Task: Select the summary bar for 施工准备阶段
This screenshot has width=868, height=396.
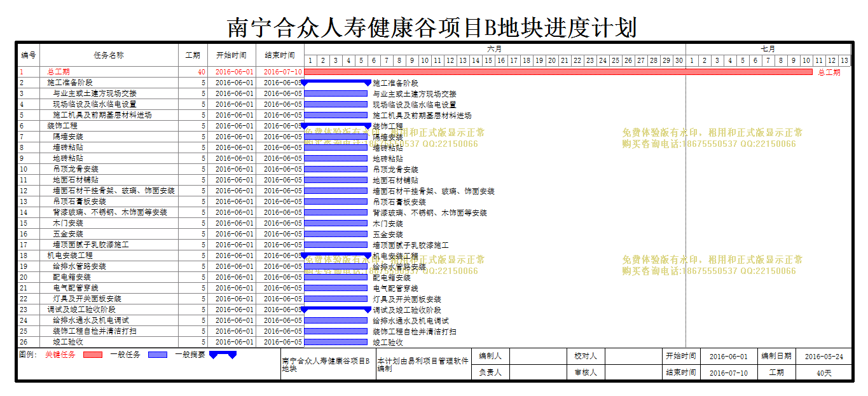Action: tap(336, 83)
